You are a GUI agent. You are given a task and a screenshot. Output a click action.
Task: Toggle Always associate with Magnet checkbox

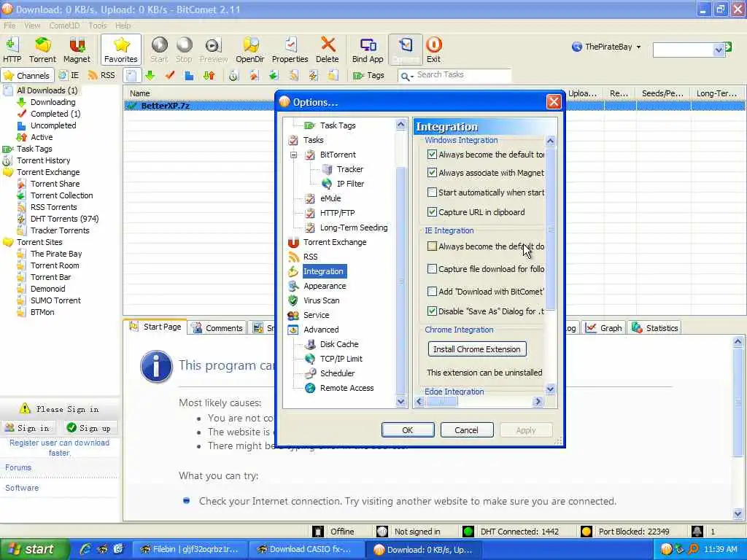(432, 172)
